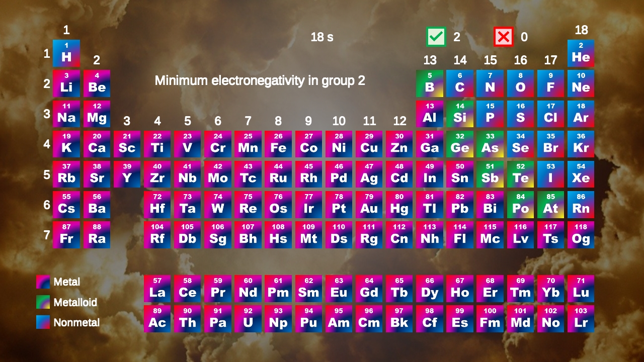
Task: Choose the Nitrogen (N) tile
Action: tap(490, 83)
